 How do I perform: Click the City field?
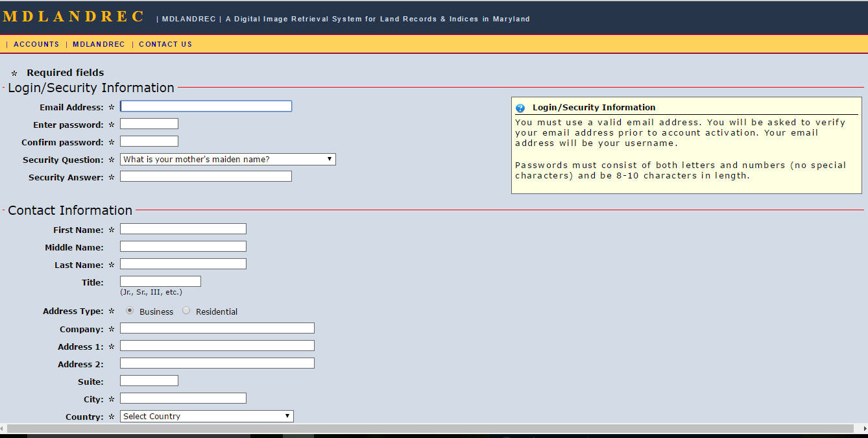(182, 398)
